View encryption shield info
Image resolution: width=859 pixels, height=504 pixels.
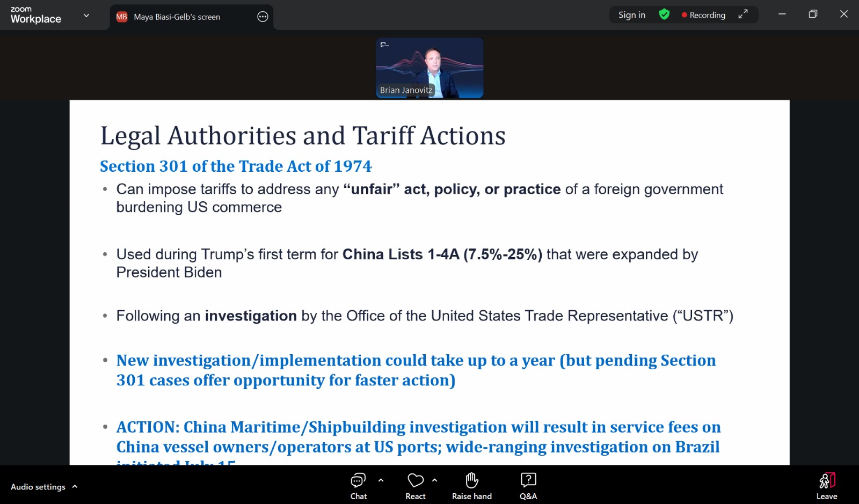point(664,14)
